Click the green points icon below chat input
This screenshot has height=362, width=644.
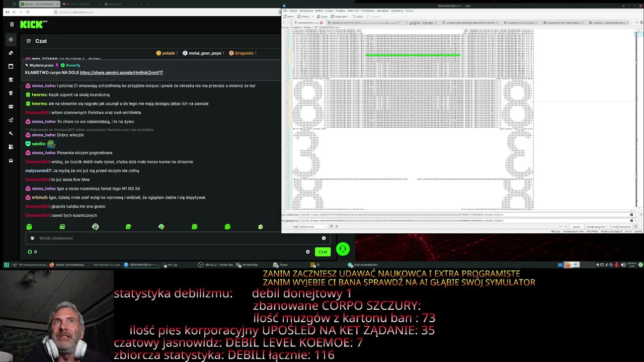point(30,252)
